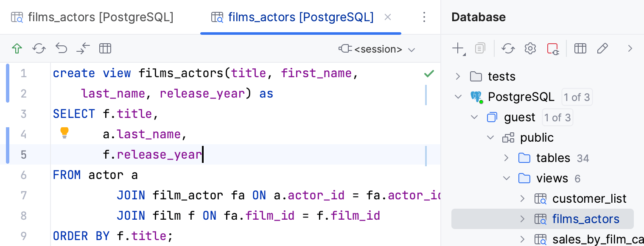Open the session selector dropdown
Image resolution: width=644 pixels, height=246 pixels.
click(x=378, y=49)
